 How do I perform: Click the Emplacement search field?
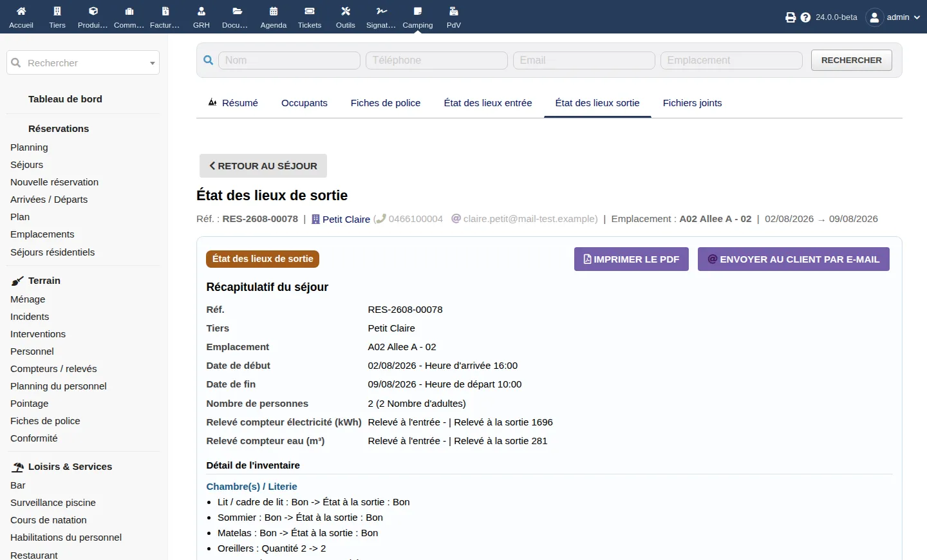(731, 61)
